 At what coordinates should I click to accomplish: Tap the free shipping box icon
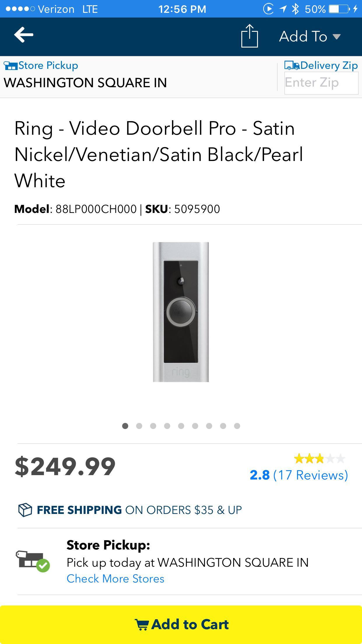(x=25, y=510)
